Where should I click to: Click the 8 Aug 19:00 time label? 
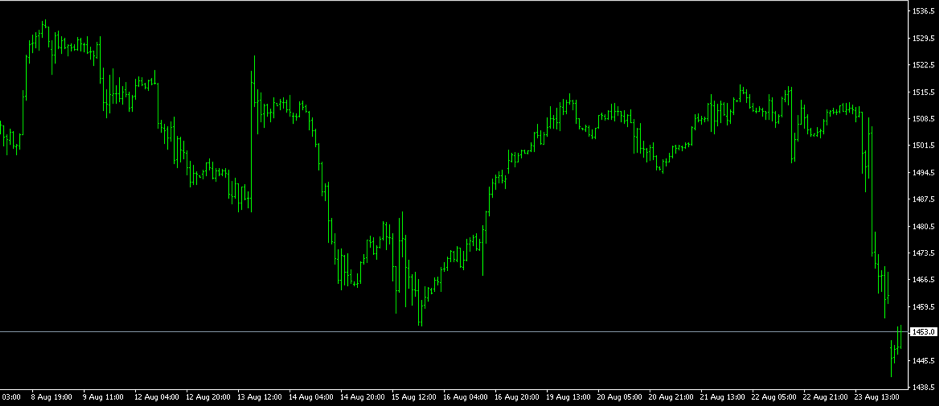(x=52, y=398)
